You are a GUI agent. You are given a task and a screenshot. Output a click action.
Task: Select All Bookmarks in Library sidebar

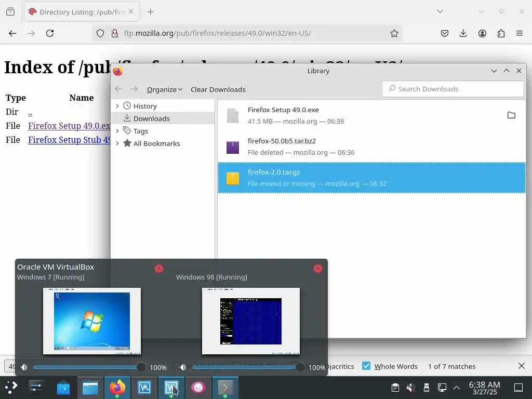click(156, 143)
